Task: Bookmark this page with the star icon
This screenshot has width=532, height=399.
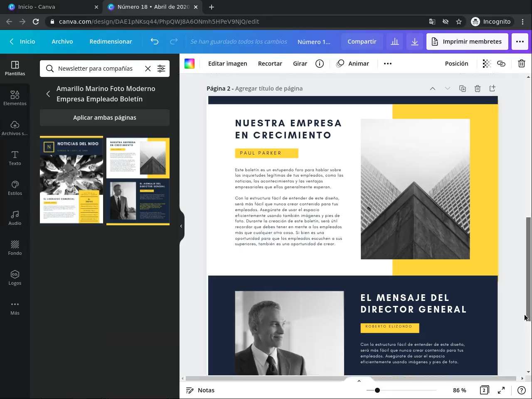Action: pyautogui.click(x=459, y=22)
